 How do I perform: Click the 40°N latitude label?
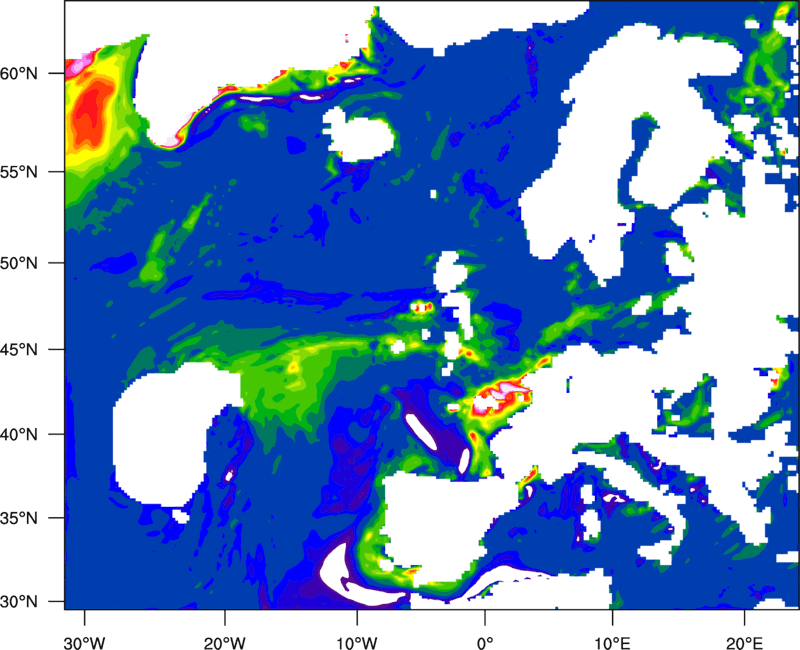pos(19,435)
